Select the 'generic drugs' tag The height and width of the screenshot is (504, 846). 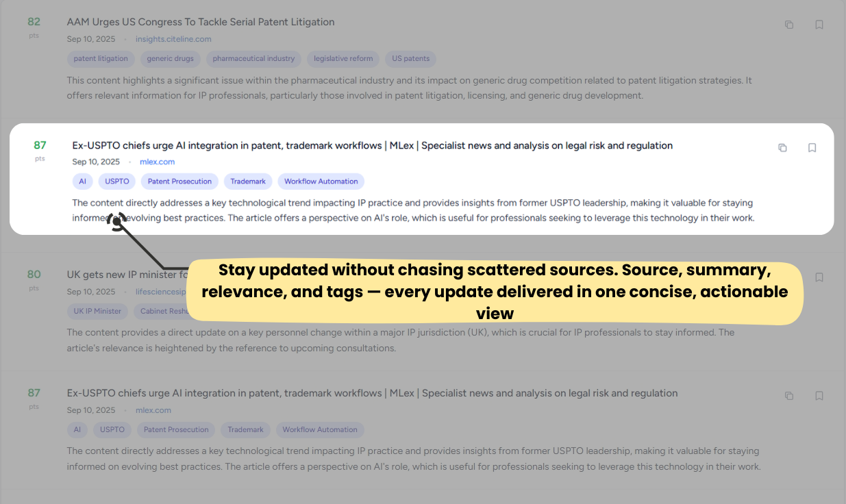pos(171,59)
